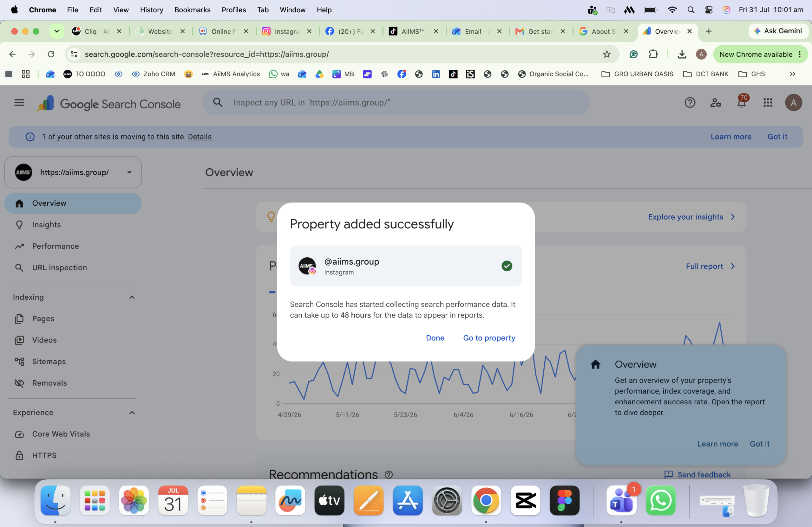Open notifications bell with 70 badge
Screen dimensions: 812x527
click(x=742, y=103)
